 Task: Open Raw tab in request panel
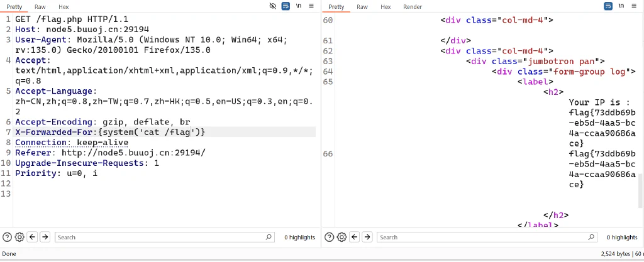(40, 6)
